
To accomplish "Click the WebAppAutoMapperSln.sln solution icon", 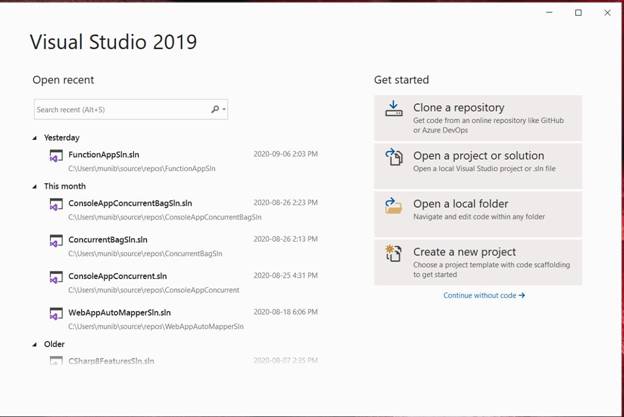I will pyautogui.click(x=56, y=314).
